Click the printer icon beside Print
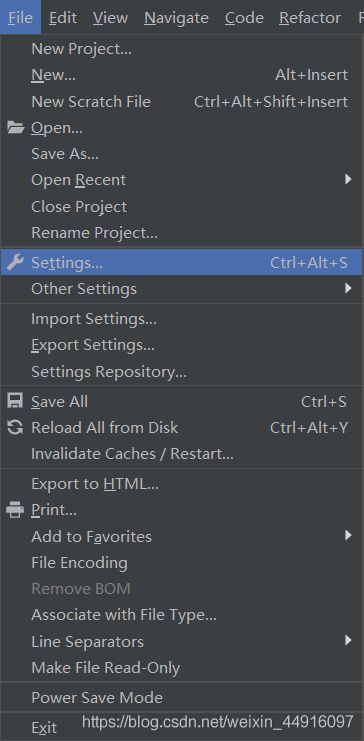Screen dimensions: 364x741 [15, 510]
